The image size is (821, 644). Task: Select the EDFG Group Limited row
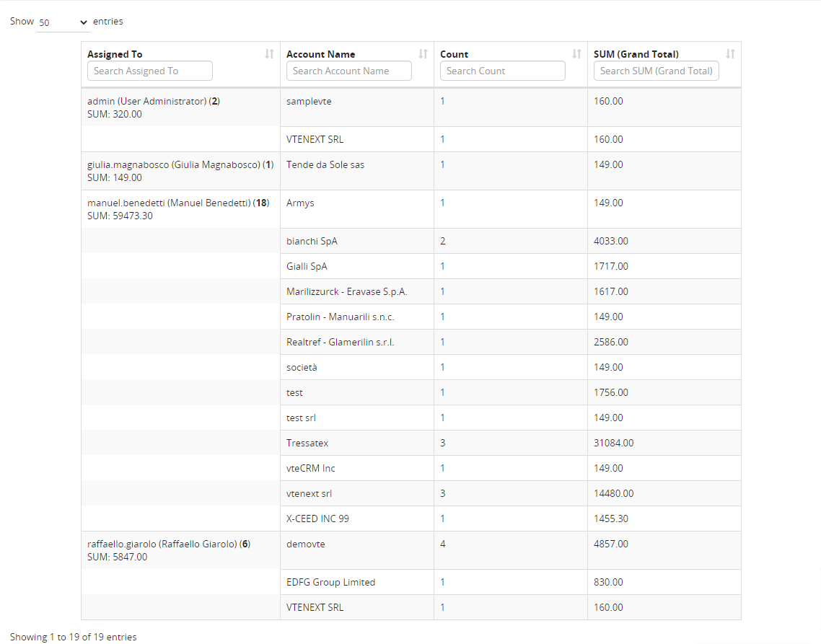pos(411,582)
